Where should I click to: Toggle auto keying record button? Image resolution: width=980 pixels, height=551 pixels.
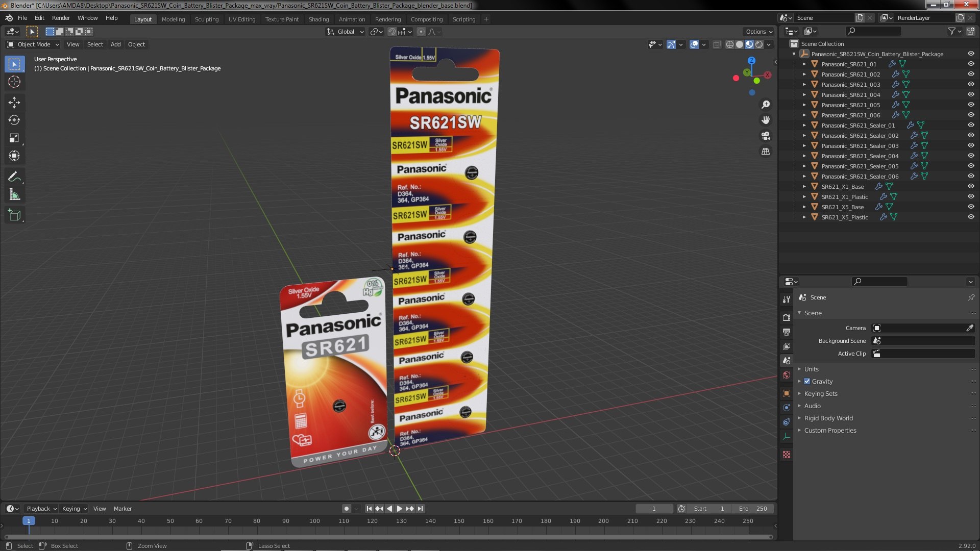tap(346, 509)
